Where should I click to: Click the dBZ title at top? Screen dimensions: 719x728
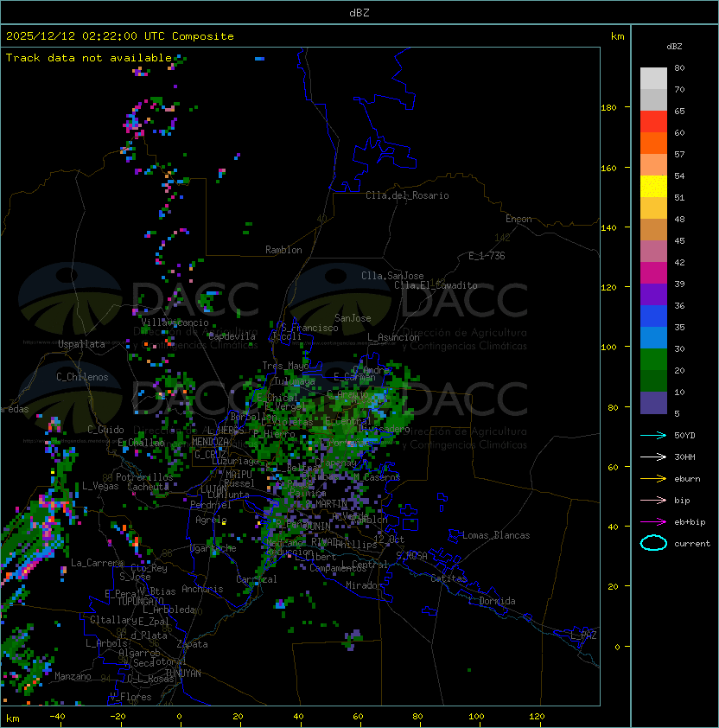[359, 12]
